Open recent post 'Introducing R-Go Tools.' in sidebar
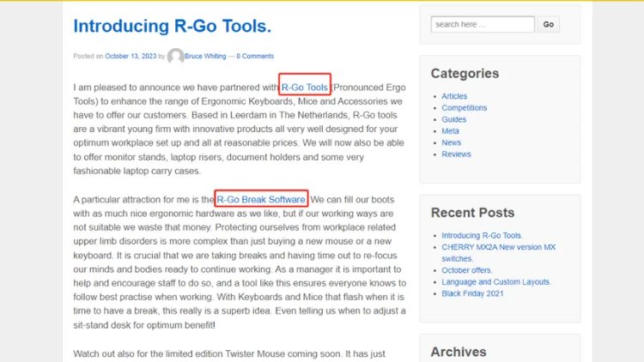The image size is (644, 362). (x=483, y=236)
